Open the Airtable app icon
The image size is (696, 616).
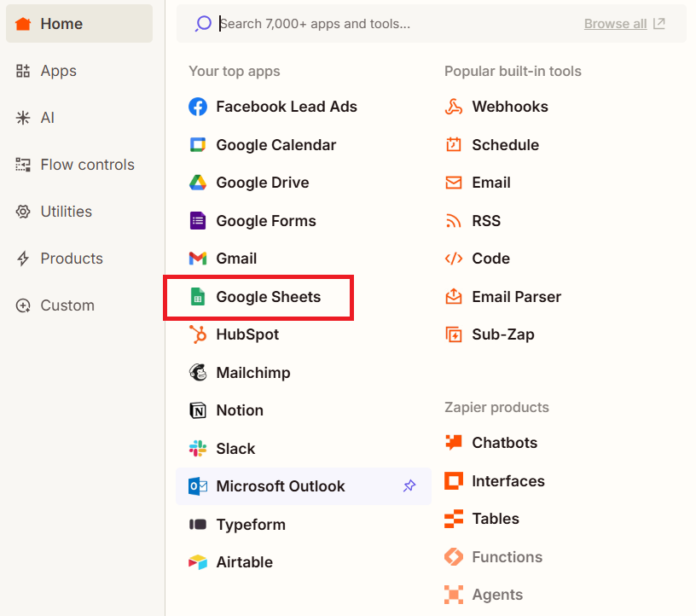pos(198,562)
